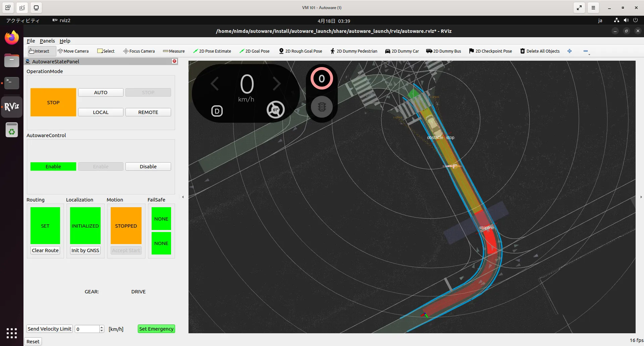Screen dimensions: 644x346
Task: Open the File menu
Action: 31,41
